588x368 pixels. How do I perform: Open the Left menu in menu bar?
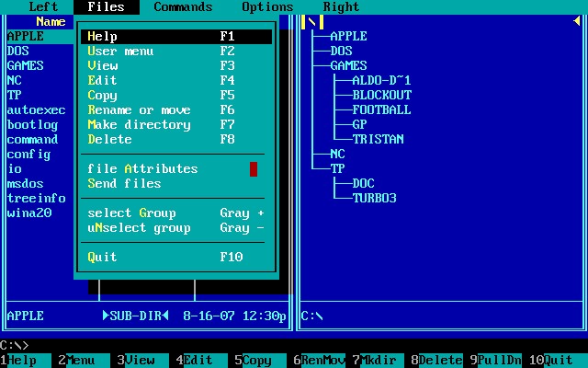43,6
